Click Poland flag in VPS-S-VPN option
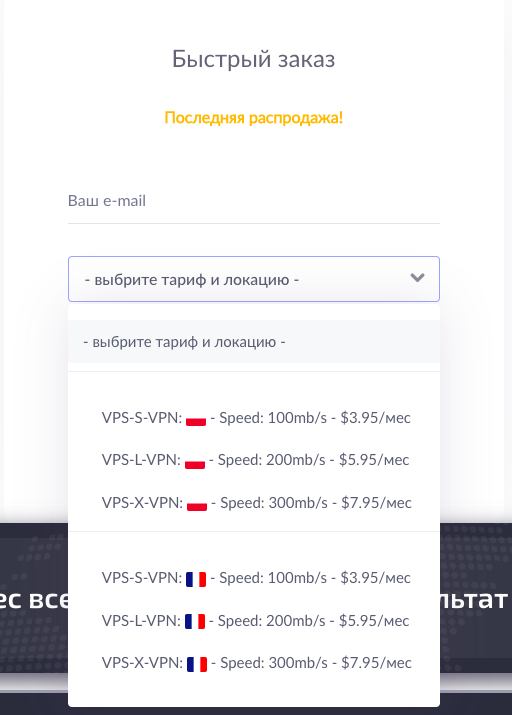Screen dimensions: 512x715 tap(196, 419)
